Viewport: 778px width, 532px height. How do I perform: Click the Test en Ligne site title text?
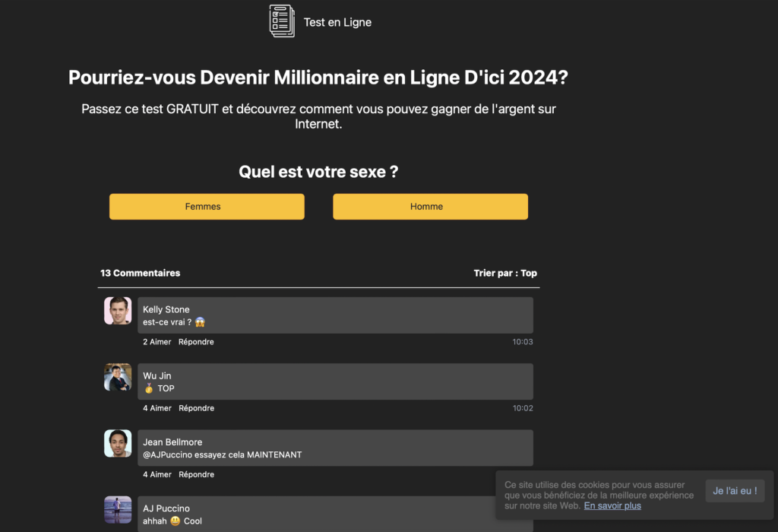pyautogui.click(x=337, y=22)
